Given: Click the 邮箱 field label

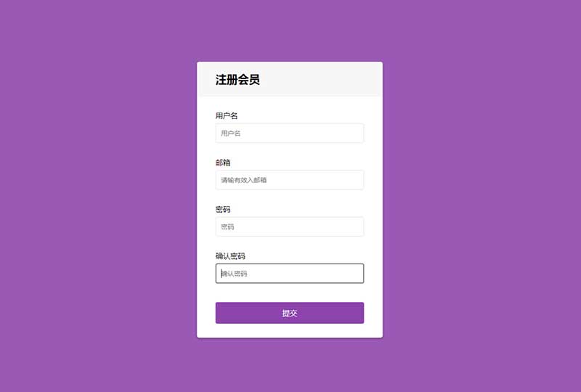Looking at the screenshot, I should click(223, 163).
